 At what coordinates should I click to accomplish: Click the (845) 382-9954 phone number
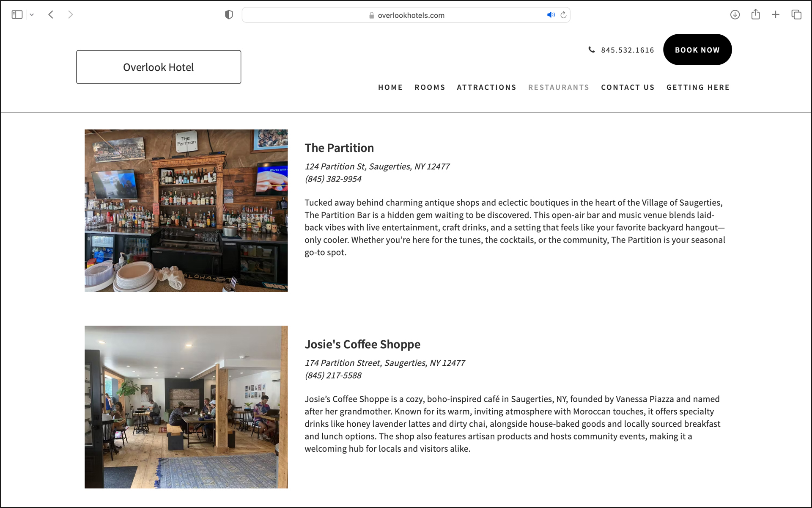333,179
